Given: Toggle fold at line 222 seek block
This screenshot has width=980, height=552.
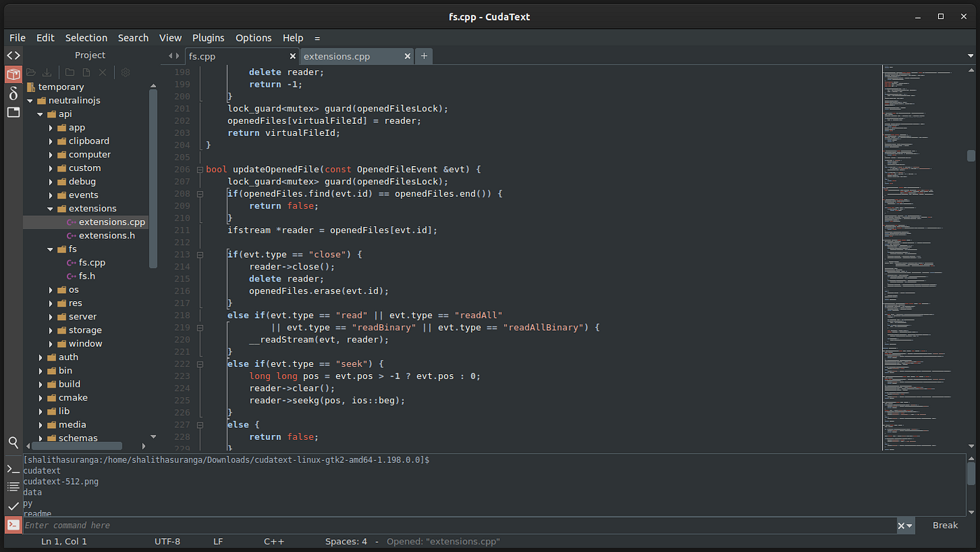Looking at the screenshot, I should 199,364.
